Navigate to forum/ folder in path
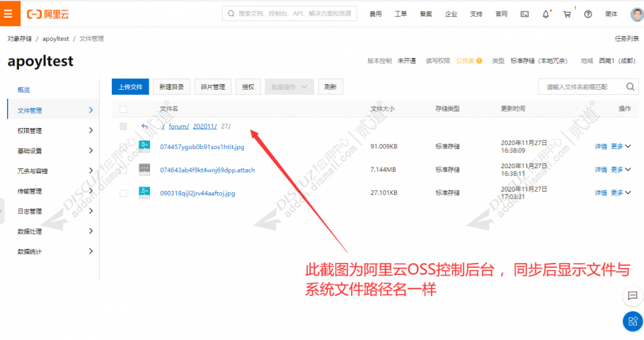The width and height of the screenshot is (644, 340). (178, 127)
